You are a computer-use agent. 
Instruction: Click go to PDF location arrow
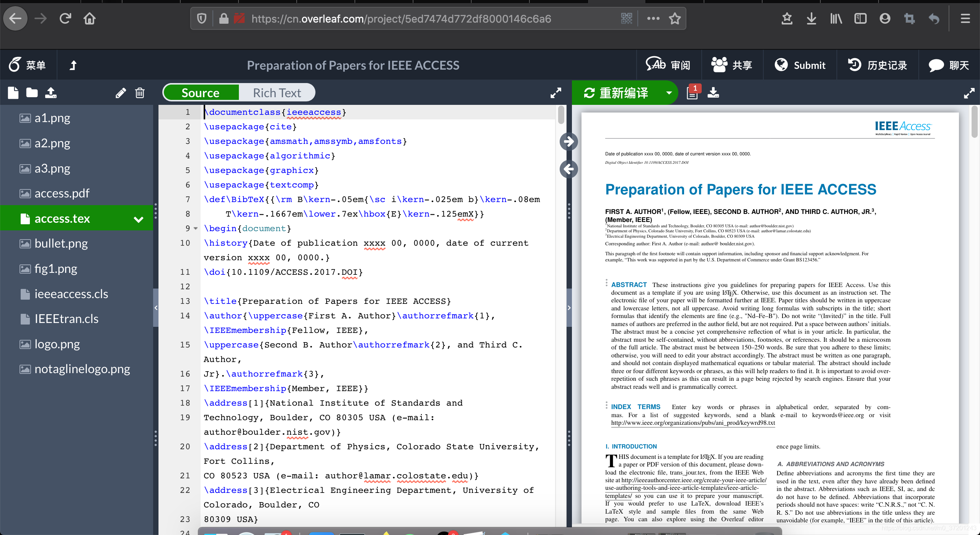569,142
